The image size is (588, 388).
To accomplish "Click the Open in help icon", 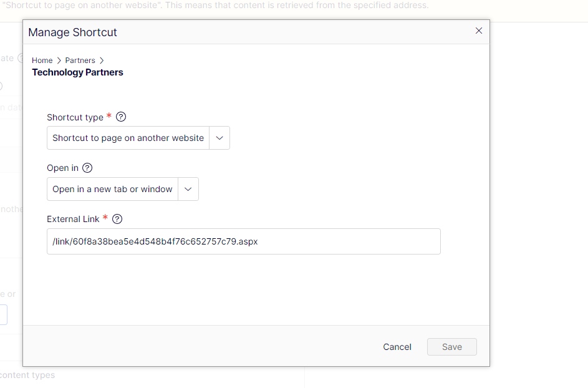I will pyautogui.click(x=87, y=168).
